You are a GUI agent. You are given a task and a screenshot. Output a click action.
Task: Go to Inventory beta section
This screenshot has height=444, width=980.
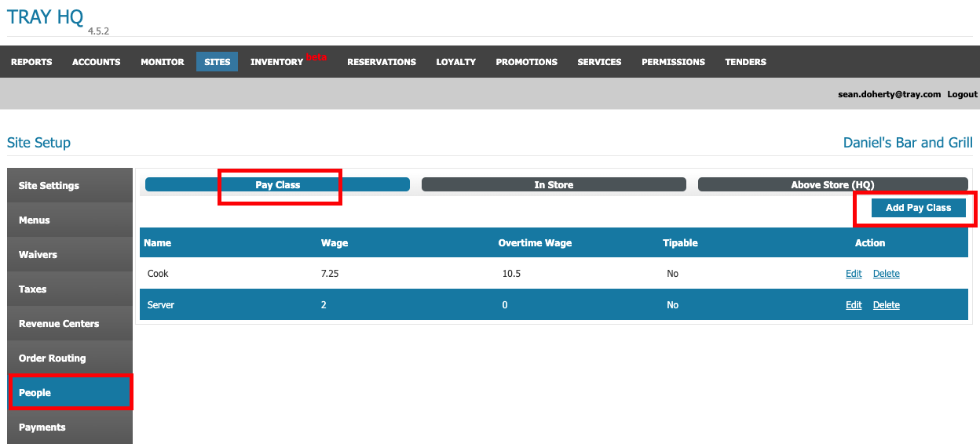[277, 62]
